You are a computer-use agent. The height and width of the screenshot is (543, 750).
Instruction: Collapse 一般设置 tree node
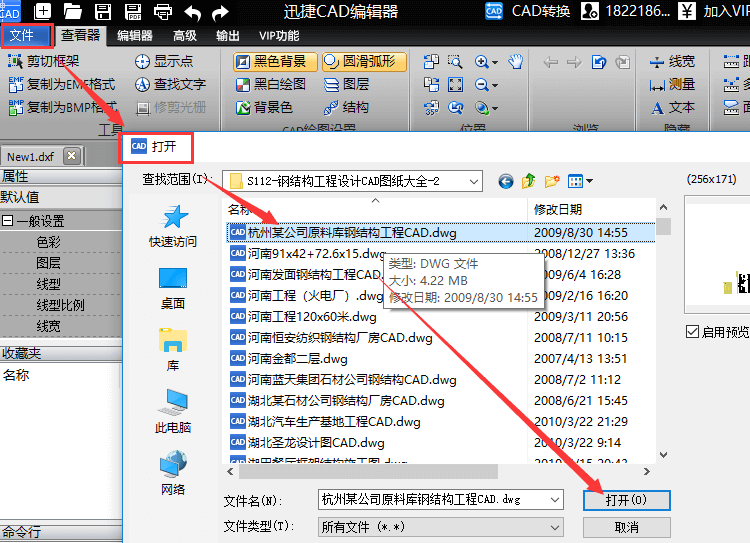pos(7,221)
